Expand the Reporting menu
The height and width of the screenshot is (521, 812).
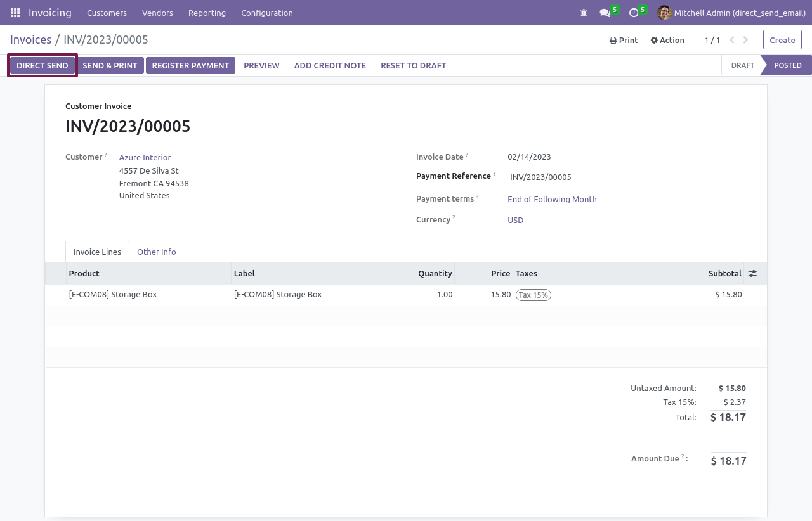[x=207, y=13]
